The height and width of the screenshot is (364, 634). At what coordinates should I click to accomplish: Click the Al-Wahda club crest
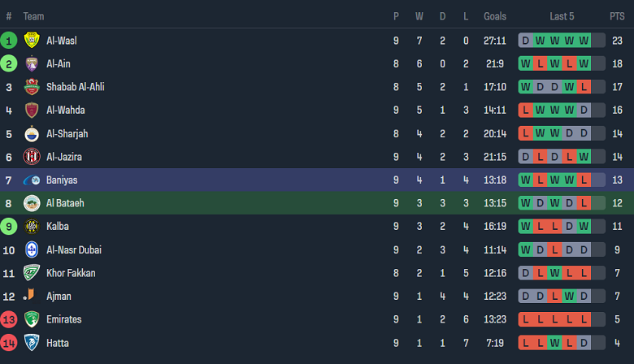(x=32, y=110)
